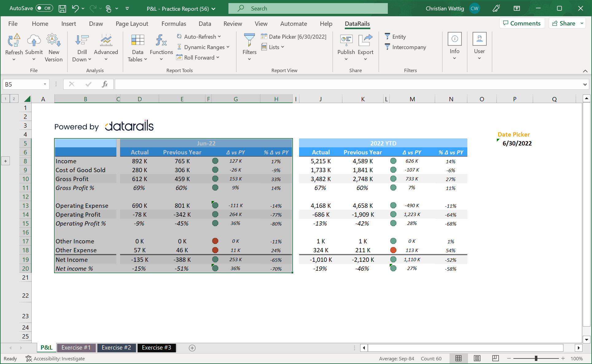Viewport: 592px width, 364px height.
Task: Click the Select All corner triangle
Action: coord(27,99)
